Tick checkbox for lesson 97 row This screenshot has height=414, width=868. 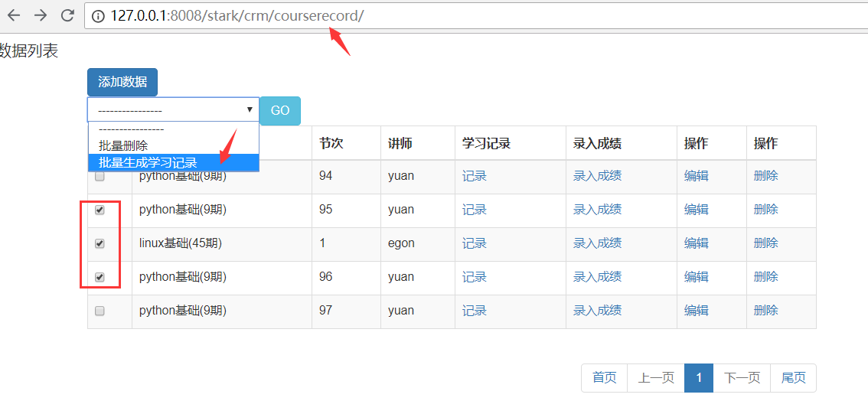pyautogui.click(x=100, y=311)
